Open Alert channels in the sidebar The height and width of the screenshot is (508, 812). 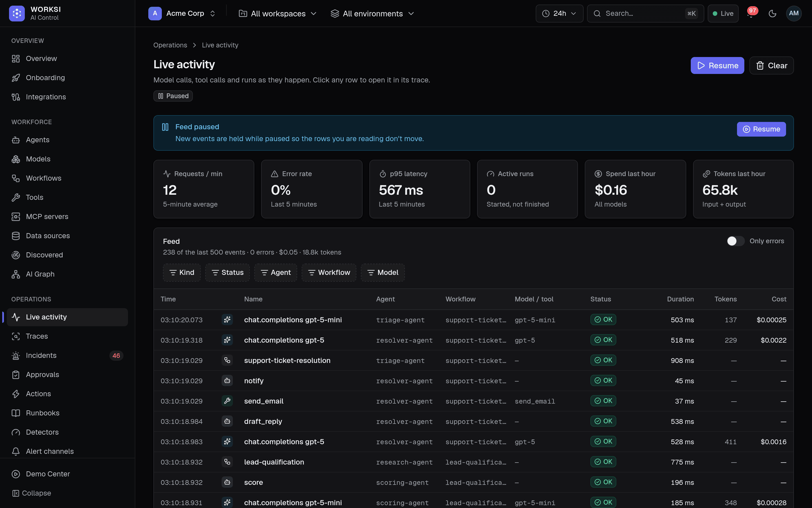(67, 451)
